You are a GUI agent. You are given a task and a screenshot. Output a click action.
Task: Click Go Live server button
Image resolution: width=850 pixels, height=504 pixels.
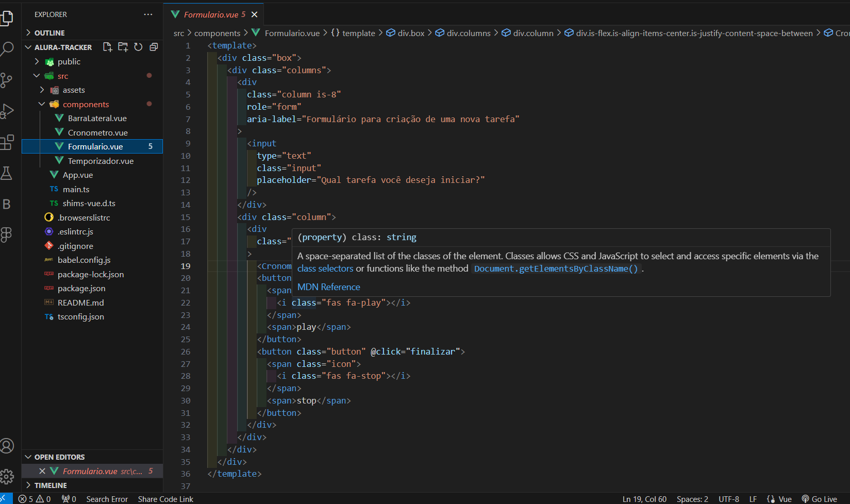[819, 499]
